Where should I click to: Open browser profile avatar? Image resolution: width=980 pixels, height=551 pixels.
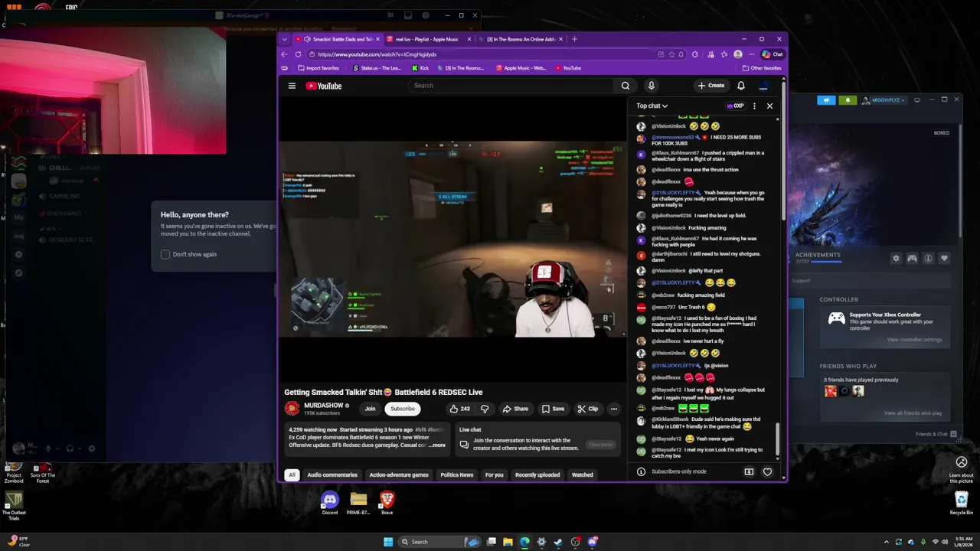click(x=737, y=54)
